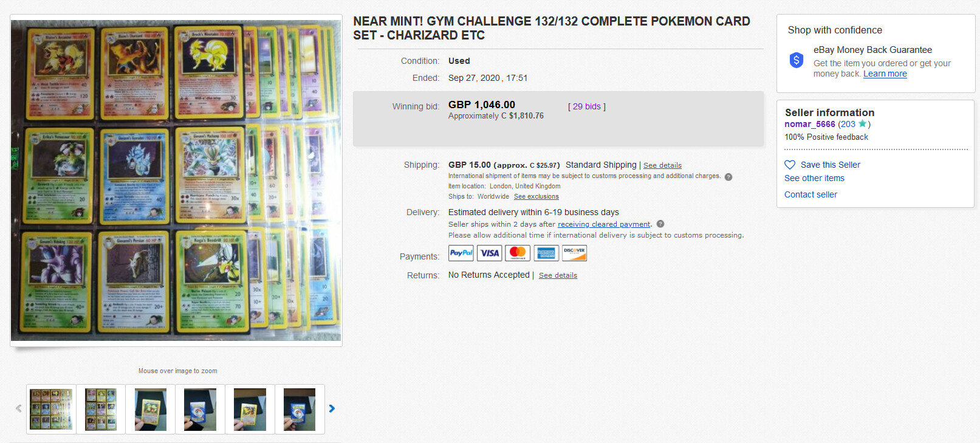Show next thumbnails with right arrow
The width and height of the screenshot is (980, 443).
click(x=332, y=408)
